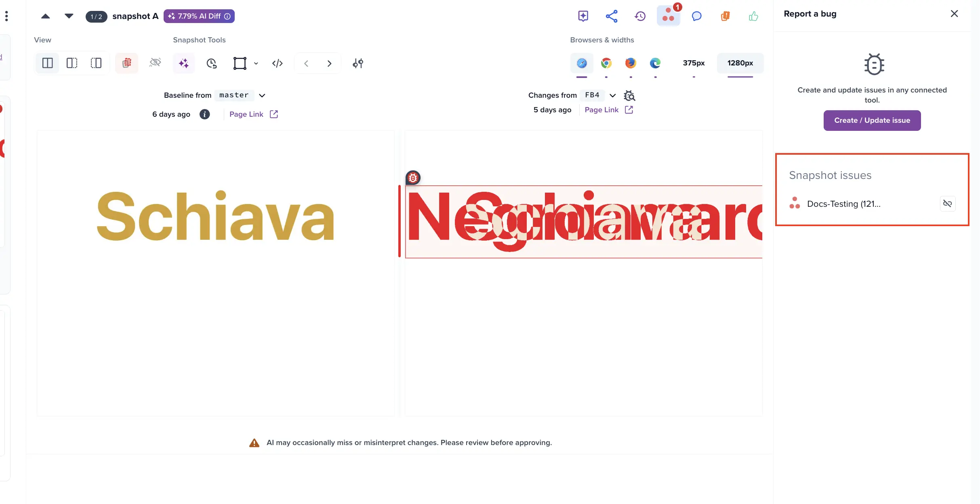This screenshot has width=980, height=504.
Task: Click the snapshot A title
Action: pos(135,16)
